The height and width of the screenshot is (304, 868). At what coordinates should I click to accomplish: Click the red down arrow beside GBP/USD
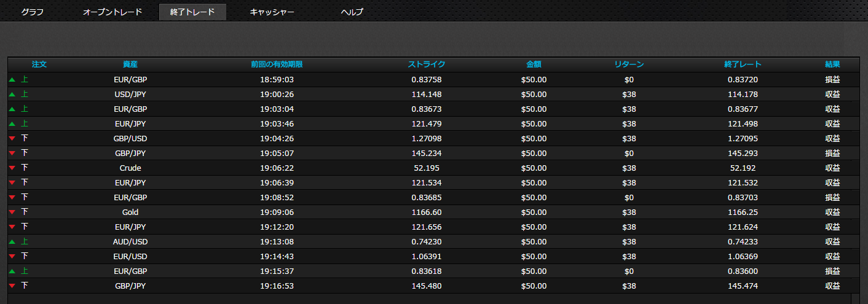click(12, 139)
